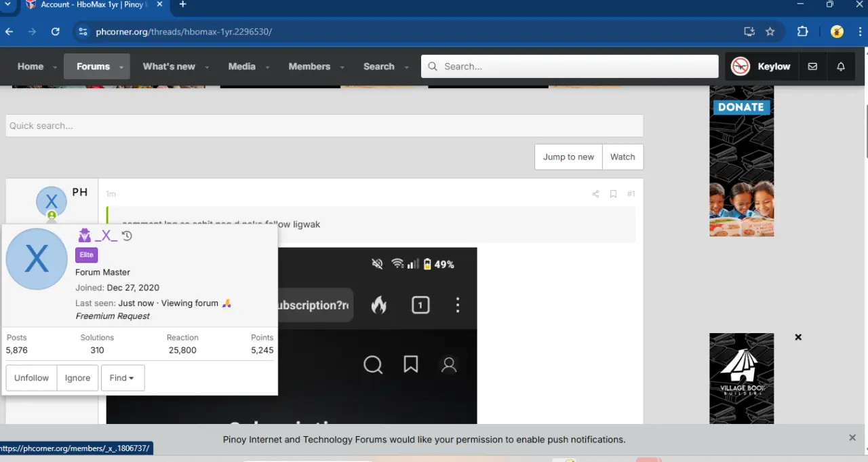
Task: Share post using share icon
Action: tap(595, 194)
